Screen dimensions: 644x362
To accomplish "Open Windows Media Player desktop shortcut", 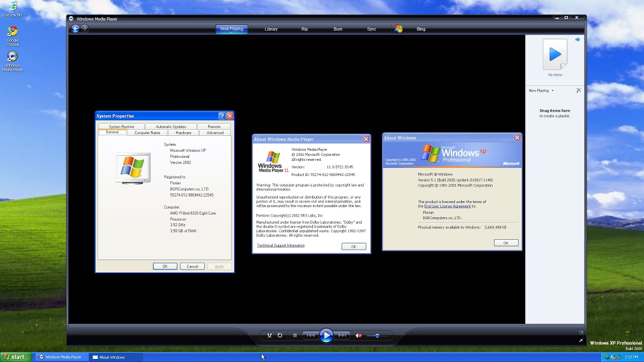I will pos(13,61).
